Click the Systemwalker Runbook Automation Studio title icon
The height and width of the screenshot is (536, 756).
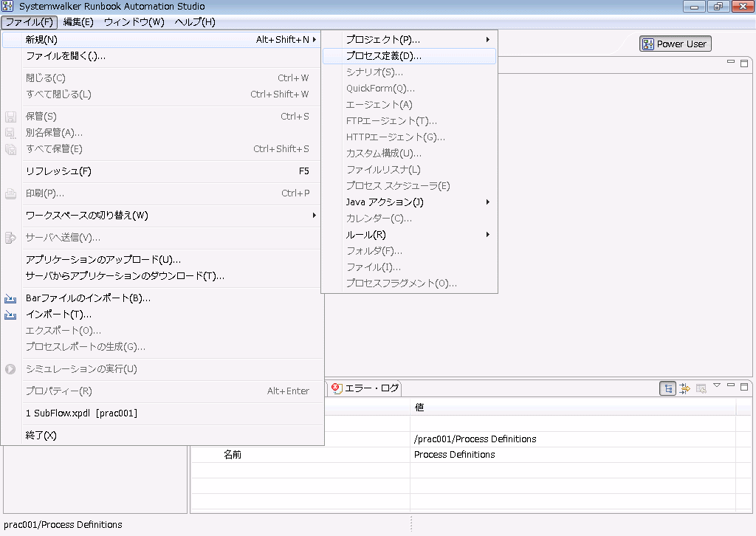tap(7, 6)
